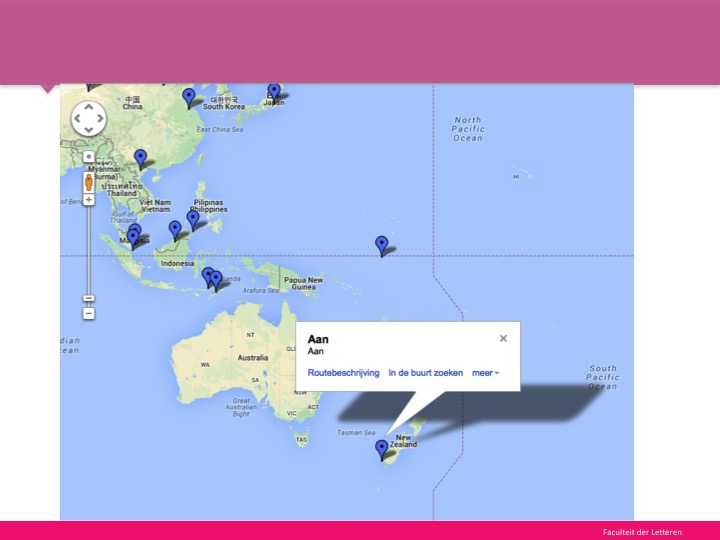This screenshot has width=720, height=540.
Task: Zoom out with the minus button
Action: (89, 314)
